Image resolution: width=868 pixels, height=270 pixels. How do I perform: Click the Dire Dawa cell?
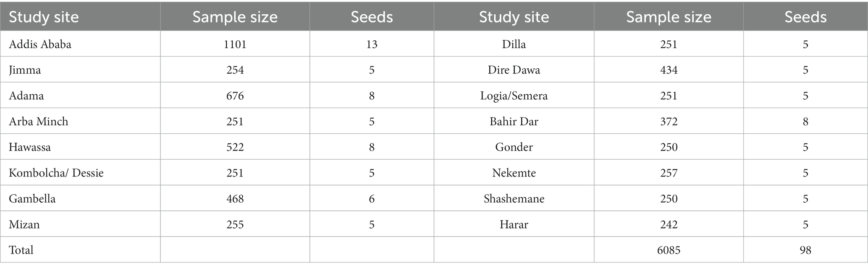pyautogui.click(x=514, y=70)
